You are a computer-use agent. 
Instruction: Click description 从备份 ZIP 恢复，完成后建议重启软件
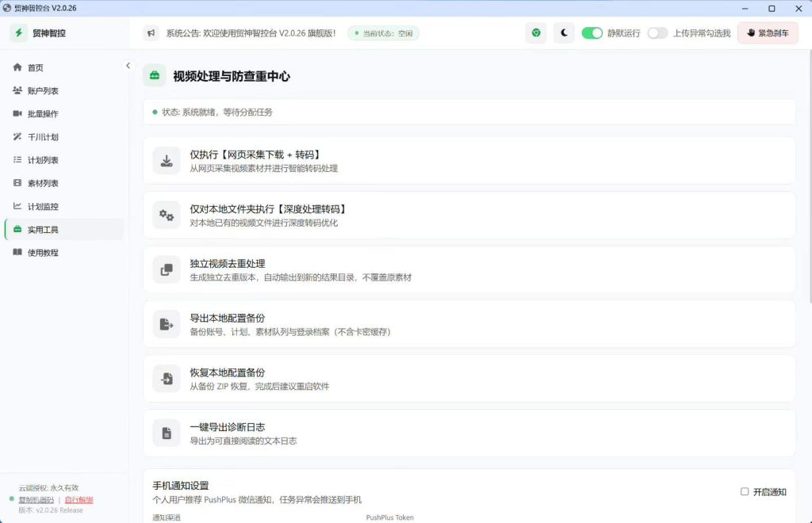259,387
